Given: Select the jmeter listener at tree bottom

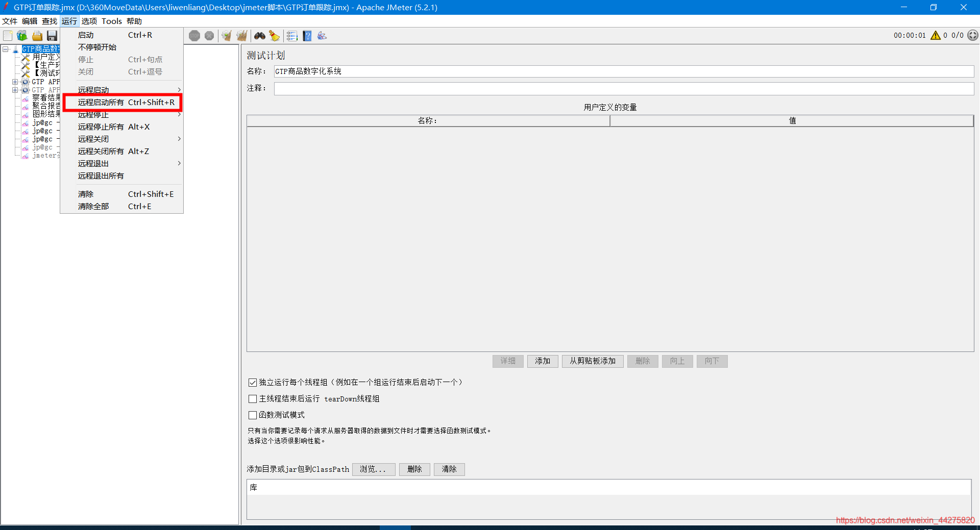Looking at the screenshot, I should tap(46, 155).
